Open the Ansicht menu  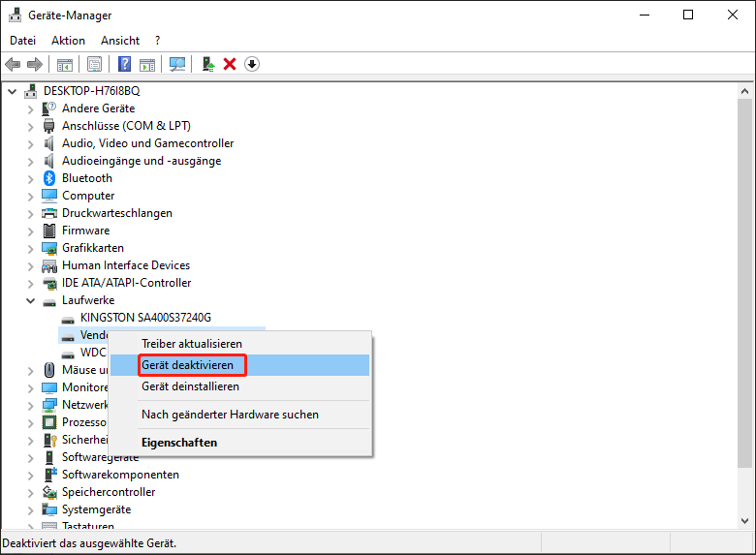[x=120, y=41]
